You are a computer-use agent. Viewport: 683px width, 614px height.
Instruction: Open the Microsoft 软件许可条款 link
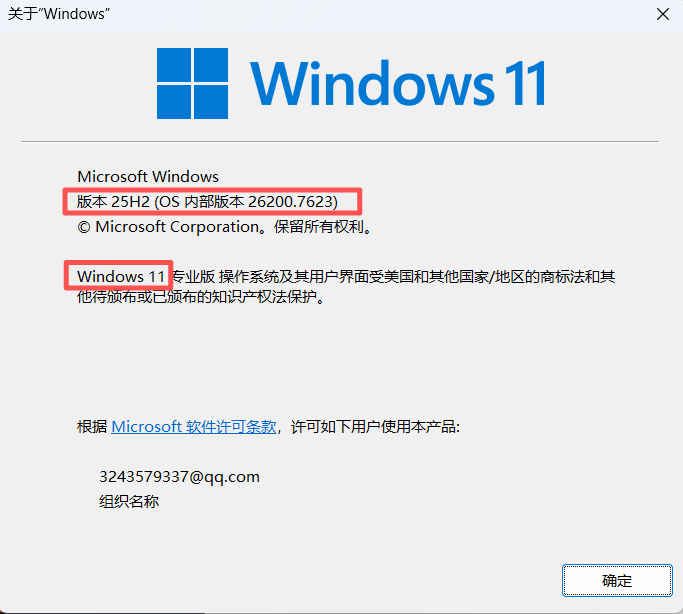(x=194, y=426)
